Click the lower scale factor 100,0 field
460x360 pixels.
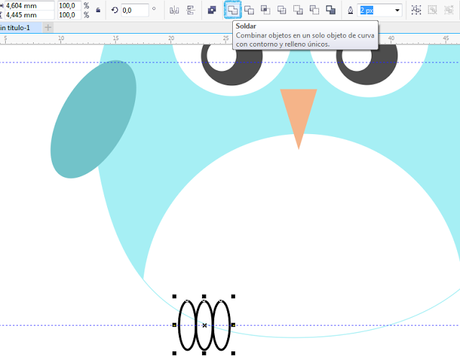click(69, 15)
